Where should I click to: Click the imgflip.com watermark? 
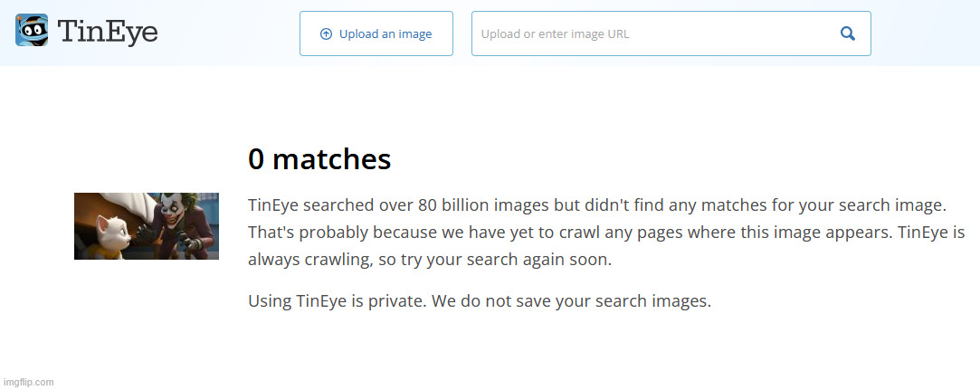[27, 382]
